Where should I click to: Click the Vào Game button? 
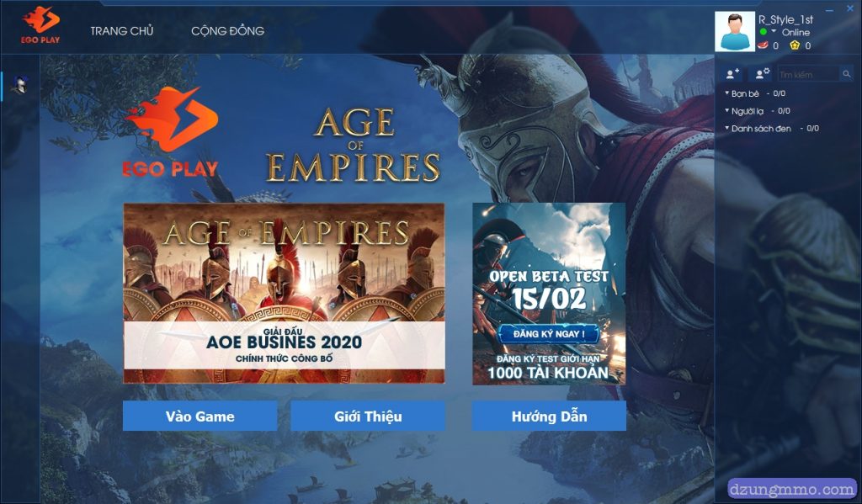pyautogui.click(x=200, y=416)
